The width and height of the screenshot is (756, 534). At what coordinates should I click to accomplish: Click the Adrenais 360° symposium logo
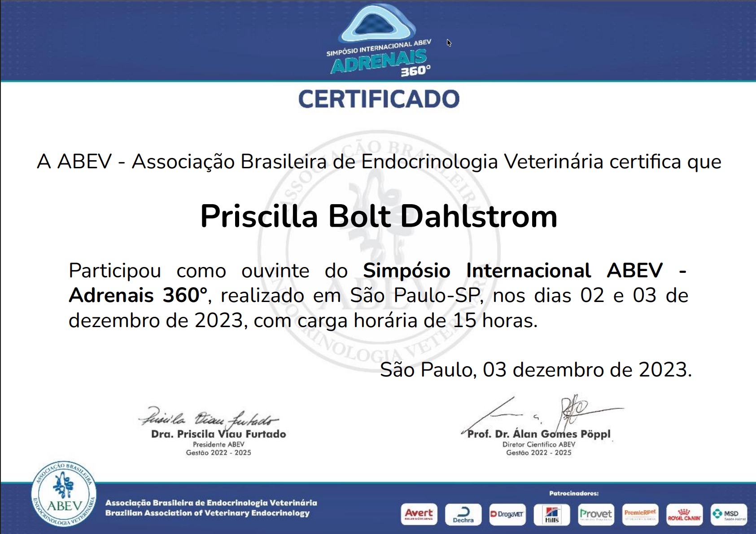pyautogui.click(x=379, y=40)
